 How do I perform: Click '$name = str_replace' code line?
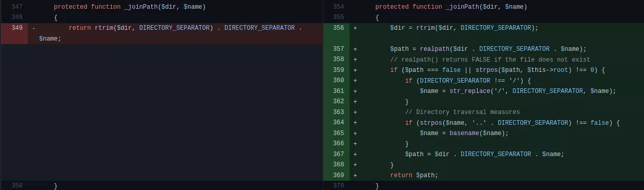(x=518, y=91)
